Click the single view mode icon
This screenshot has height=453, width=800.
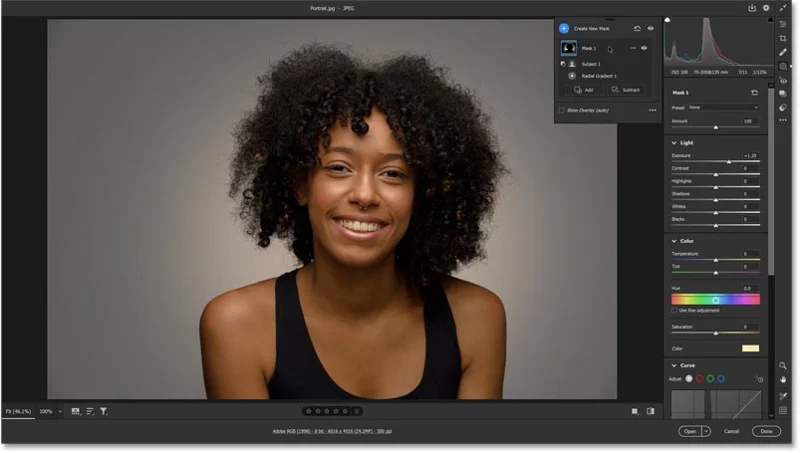[x=635, y=411]
